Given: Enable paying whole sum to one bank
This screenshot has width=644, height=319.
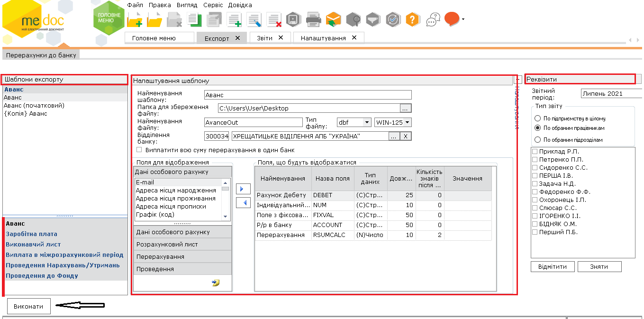Looking at the screenshot, I should click(139, 150).
